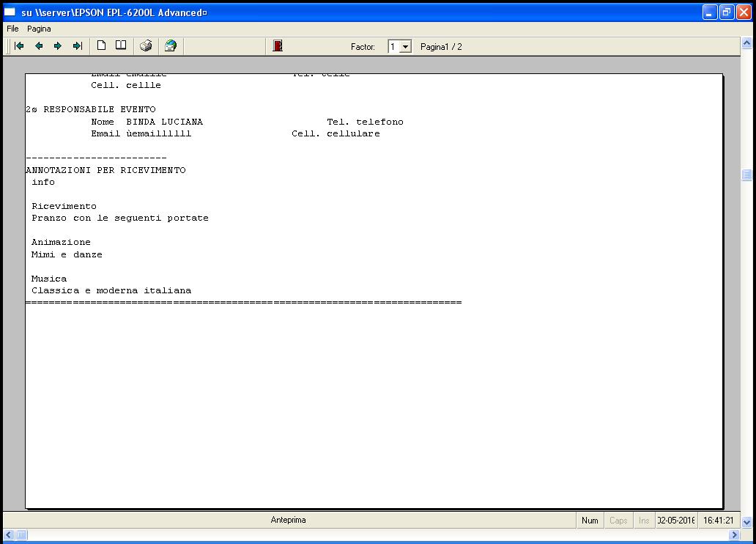Click the 'Cell. cellle' line
The width and height of the screenshot is (756, 544).
point(126,86)
